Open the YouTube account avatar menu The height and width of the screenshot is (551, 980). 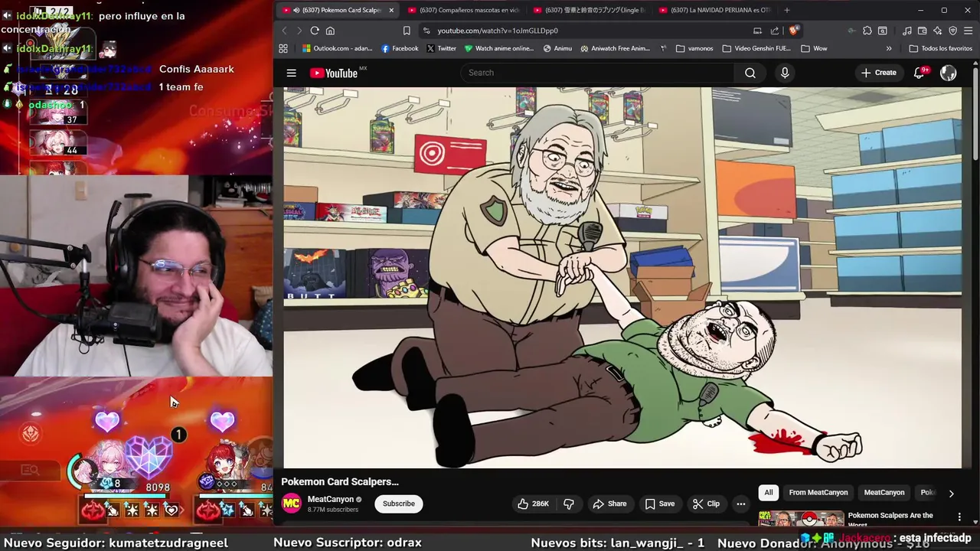(949, 73)
